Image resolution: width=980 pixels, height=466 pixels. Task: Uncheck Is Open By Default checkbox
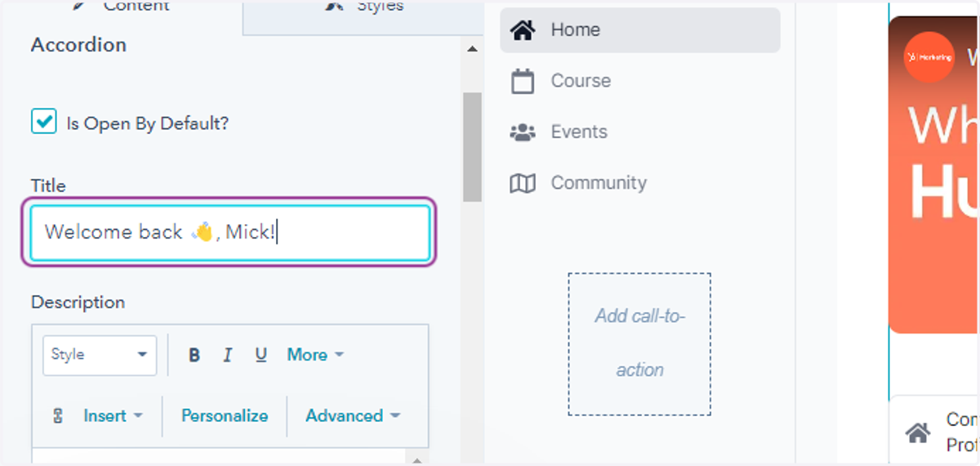pos(43,121)
